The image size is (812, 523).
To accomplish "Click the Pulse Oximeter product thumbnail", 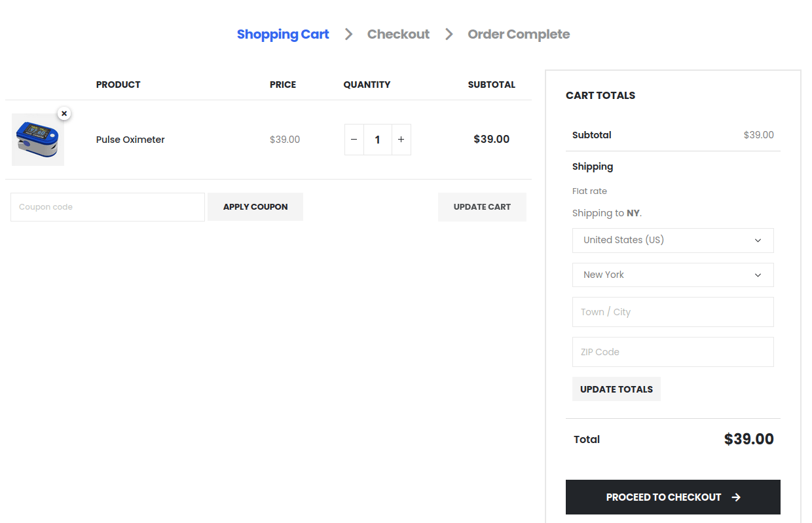I will [37, 139].
